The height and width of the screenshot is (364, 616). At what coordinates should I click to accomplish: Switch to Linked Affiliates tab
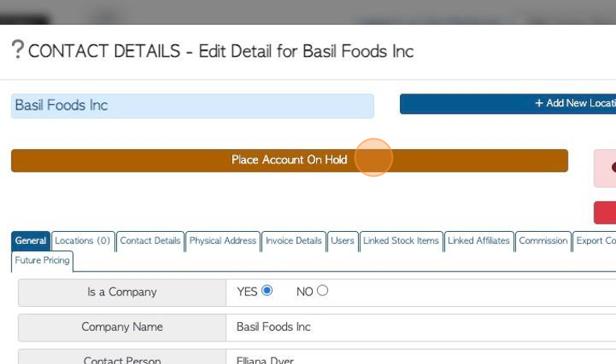coord(479,241)
